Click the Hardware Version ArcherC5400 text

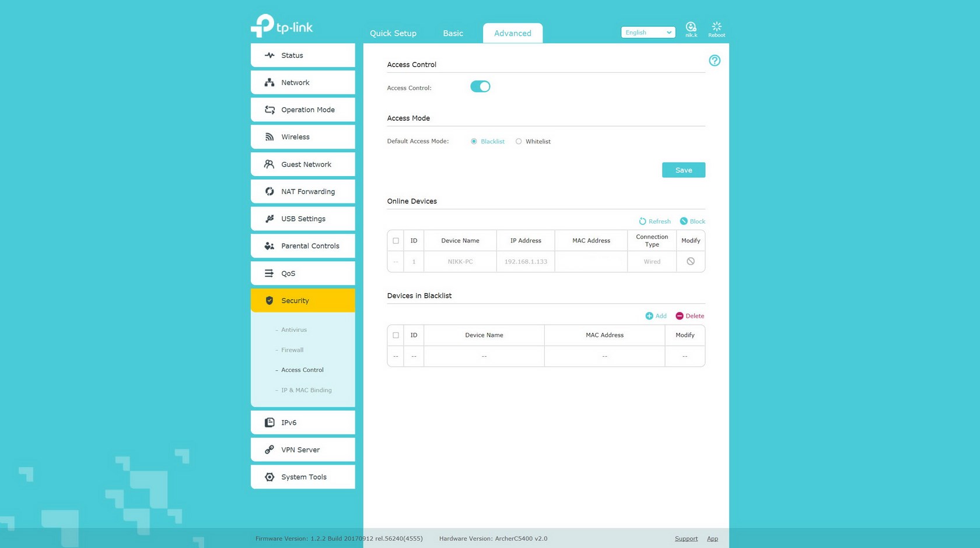coord(493,539)
